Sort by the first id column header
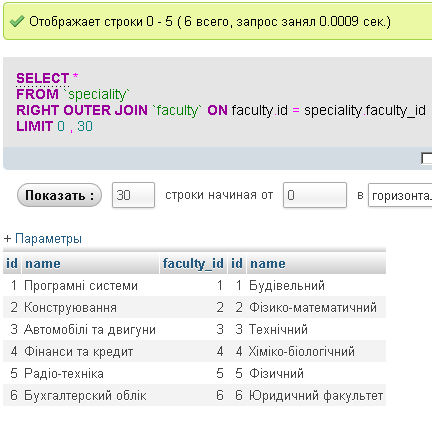This screenshot has height=421, width=432. coord(12,263)
